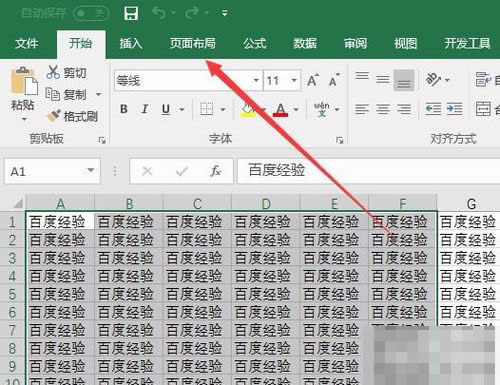Screen dimensions: 500x385
Task: Open the 剪贴板 dialog launcher
Action: click(102, 140)
